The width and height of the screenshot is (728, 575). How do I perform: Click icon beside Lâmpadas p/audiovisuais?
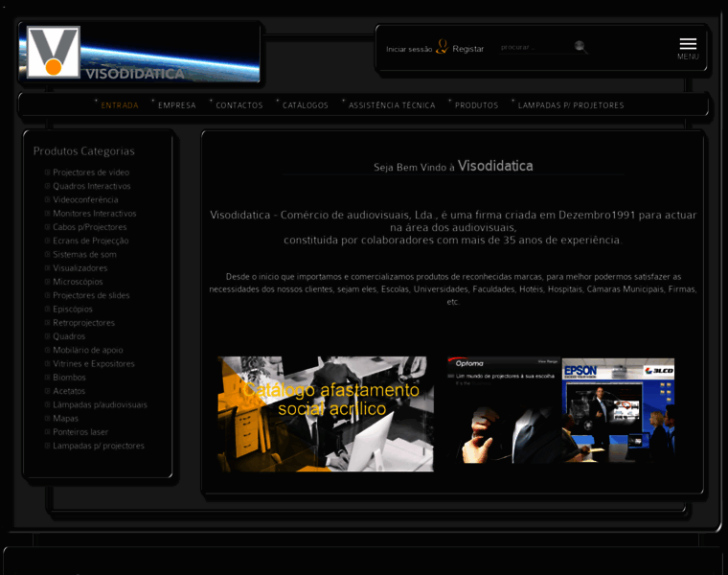(x=47, y=404)
